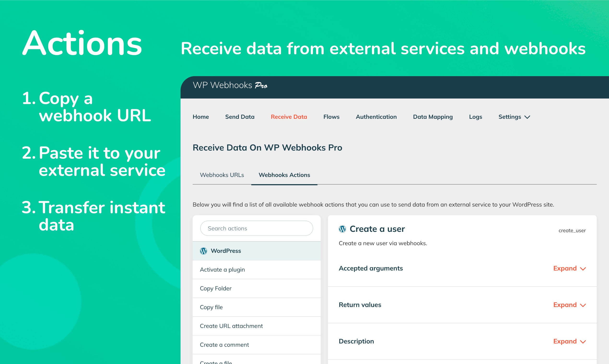Image resolution: width=609 pixels, height=364 pixels.
Task: Expand the Return values section
Action: [x=569, y=305]
